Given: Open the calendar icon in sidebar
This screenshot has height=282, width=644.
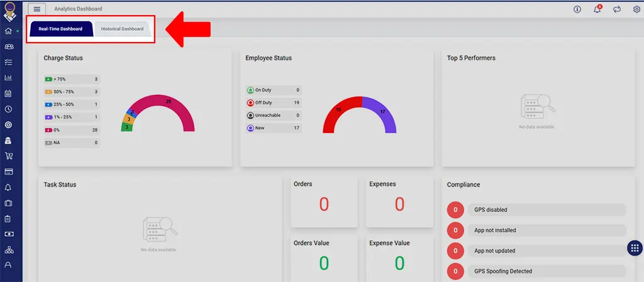Looking at the screenshot, I should [x=8, y=94].
